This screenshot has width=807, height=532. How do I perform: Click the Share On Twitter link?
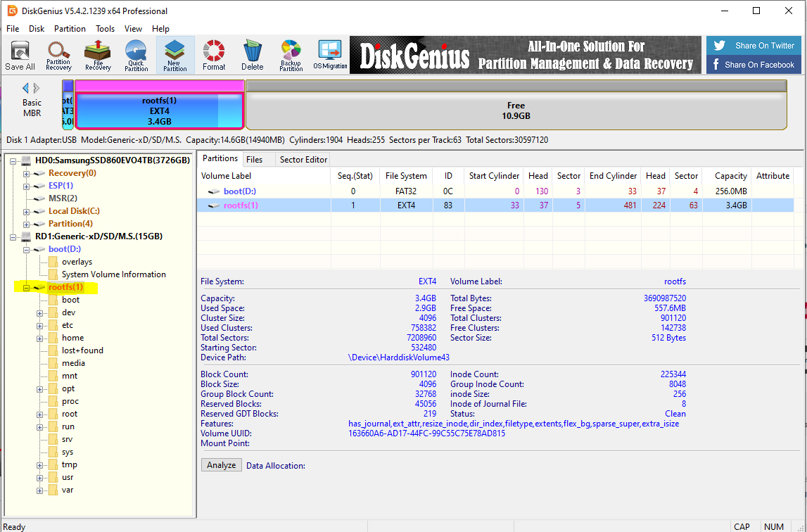click(x=754, y=46)
